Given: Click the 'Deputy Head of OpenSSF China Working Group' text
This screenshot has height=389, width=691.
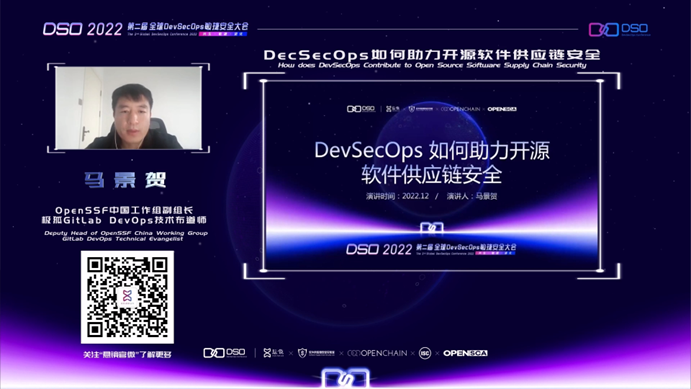Looking at the screenshot, I should pyautogui.click(x=126, y=233).
